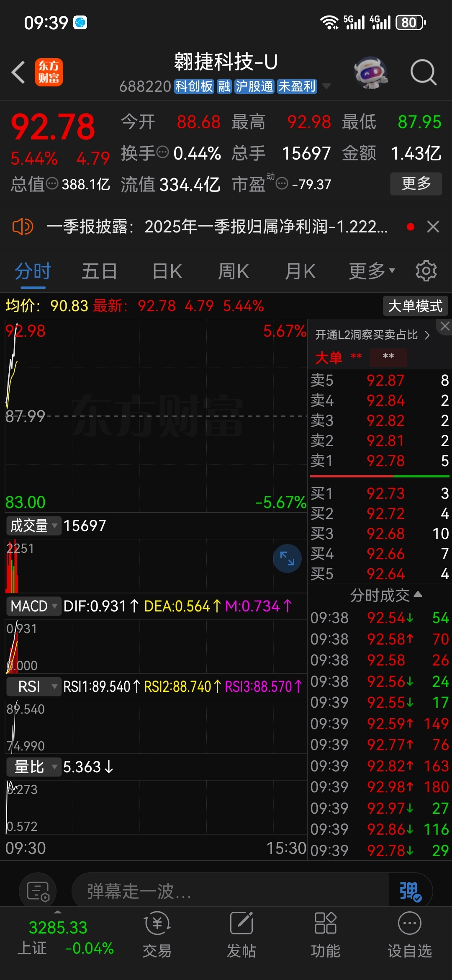Select 买3 row at 92.68
The image size is (452, 980).
coord(380,534)
